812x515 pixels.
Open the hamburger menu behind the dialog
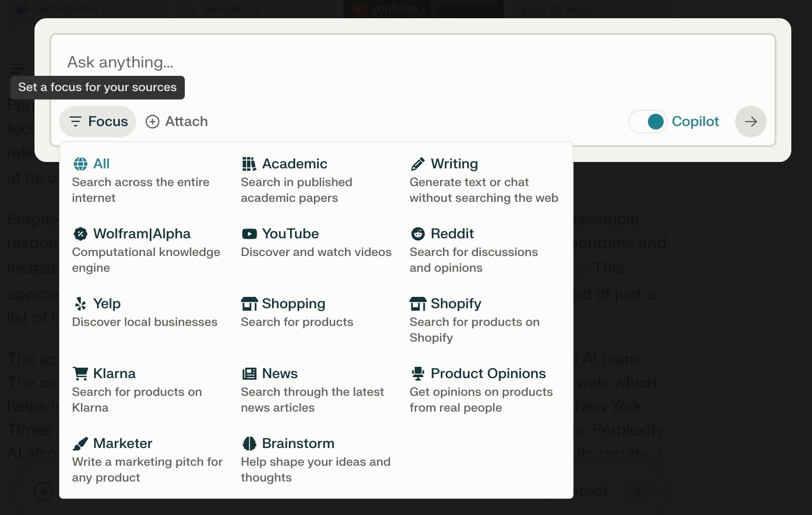click(17, 68)
